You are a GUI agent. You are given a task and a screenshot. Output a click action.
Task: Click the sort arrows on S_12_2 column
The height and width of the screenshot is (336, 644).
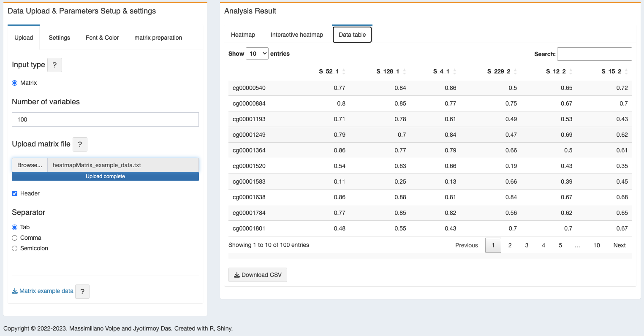click(571, 72)
